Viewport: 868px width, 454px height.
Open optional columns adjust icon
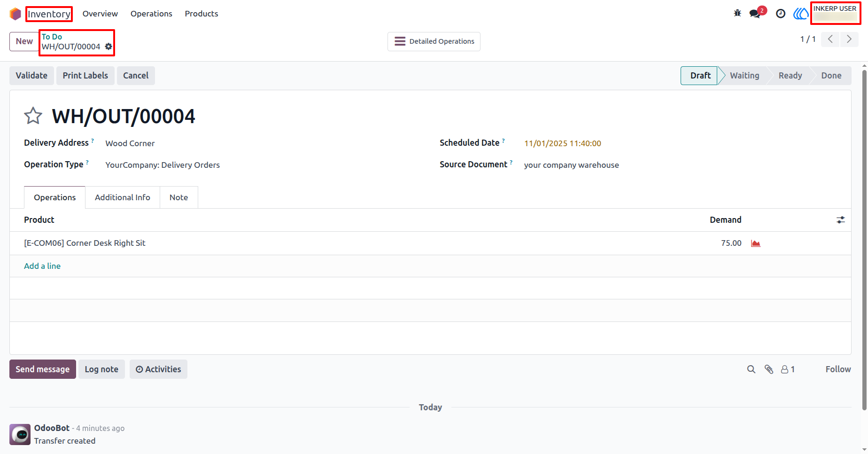pyautogui.click(x=841, y=220)
